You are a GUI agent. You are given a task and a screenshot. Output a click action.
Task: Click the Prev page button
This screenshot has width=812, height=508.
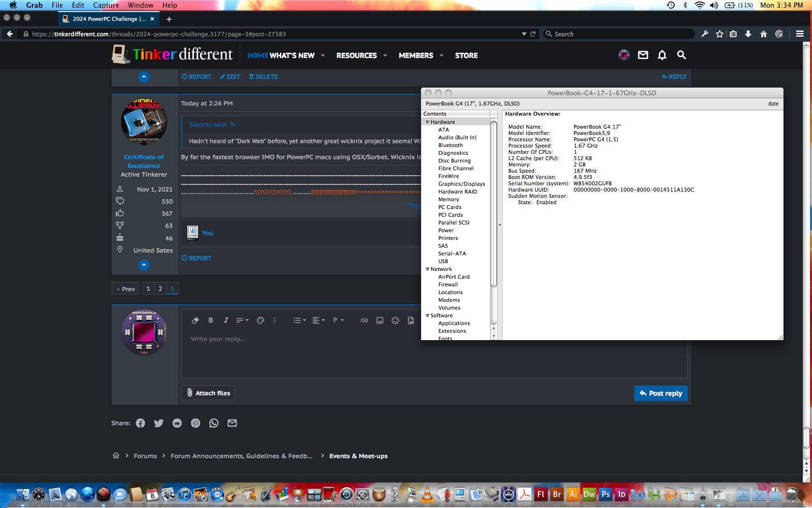click(126, 289)
